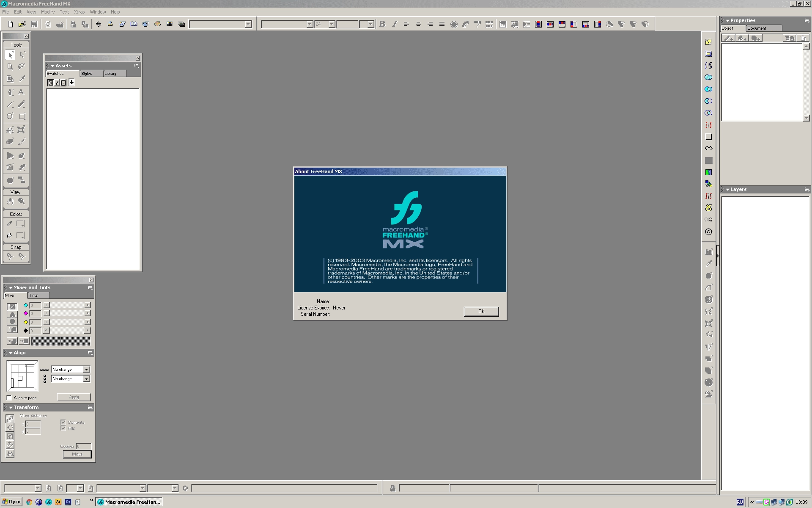
Task: Click the New document toolbar icon
Action: tap(11, 24)
